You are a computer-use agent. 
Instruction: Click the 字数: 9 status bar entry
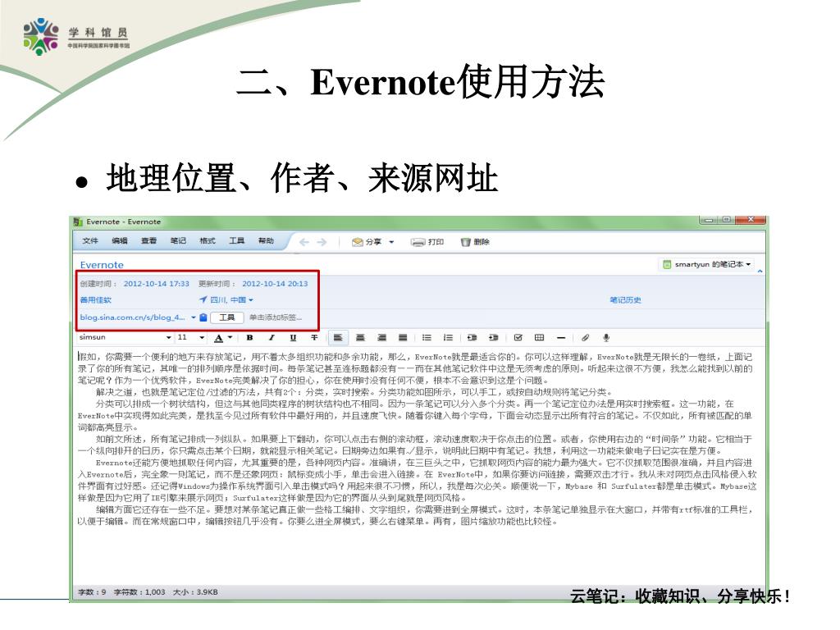pos(92,592)
